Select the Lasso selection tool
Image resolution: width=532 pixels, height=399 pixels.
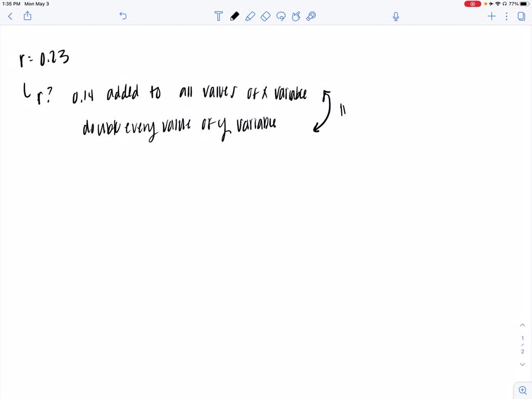point(281,16)
